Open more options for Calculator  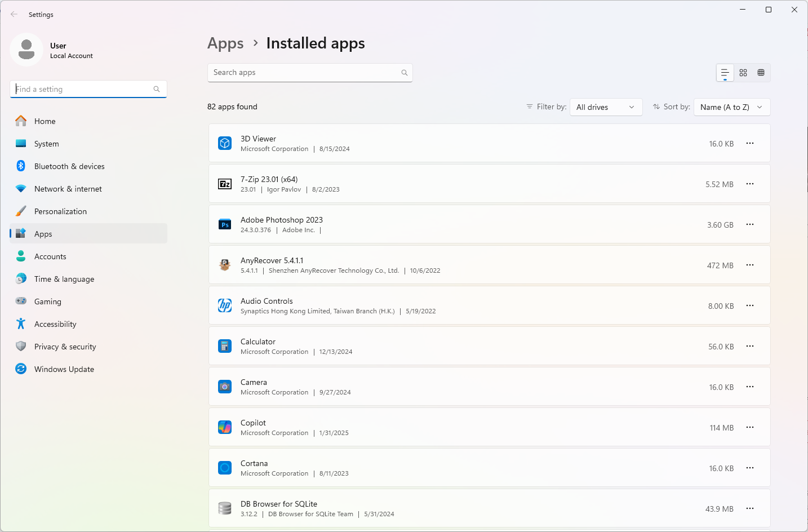point(750,346)
